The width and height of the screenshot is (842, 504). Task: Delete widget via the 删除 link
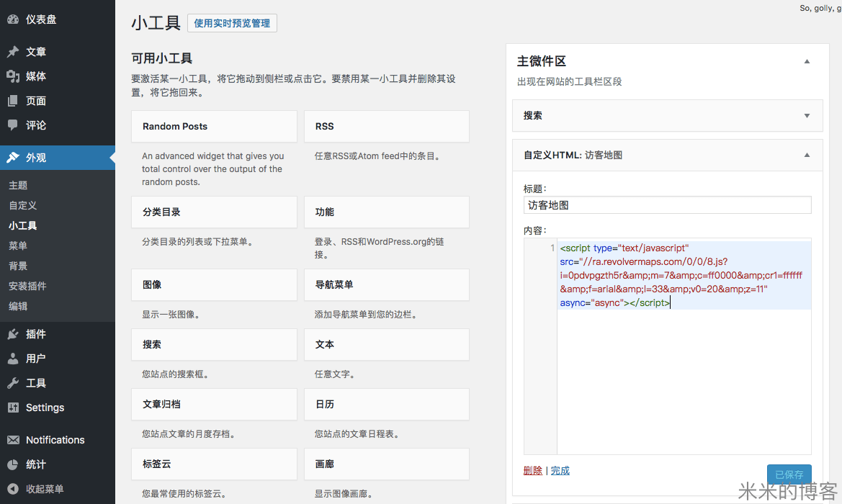pyautogui.click(x=533, y=469)
